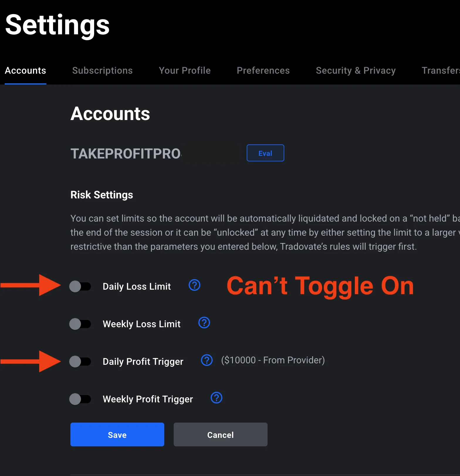Screen dimensions: 460x476
Task: Go to the Preferences tab
Action: pos(263,70)
